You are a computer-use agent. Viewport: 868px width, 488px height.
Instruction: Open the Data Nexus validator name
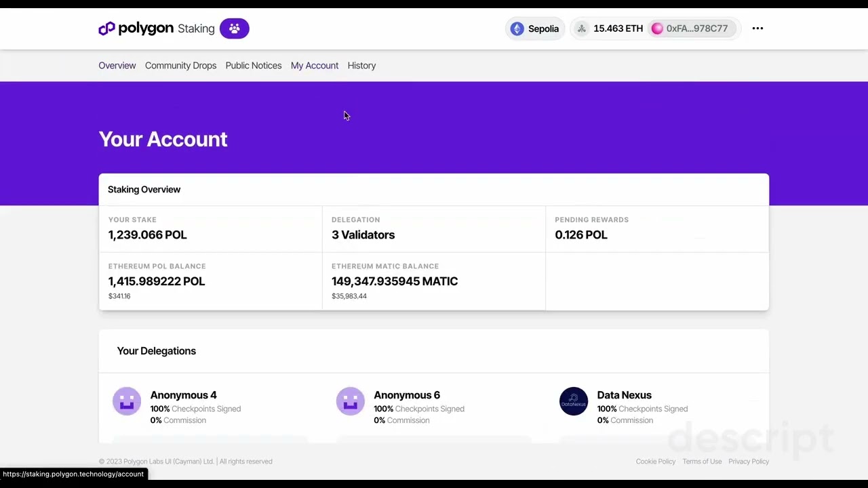[x=625, y=395]
